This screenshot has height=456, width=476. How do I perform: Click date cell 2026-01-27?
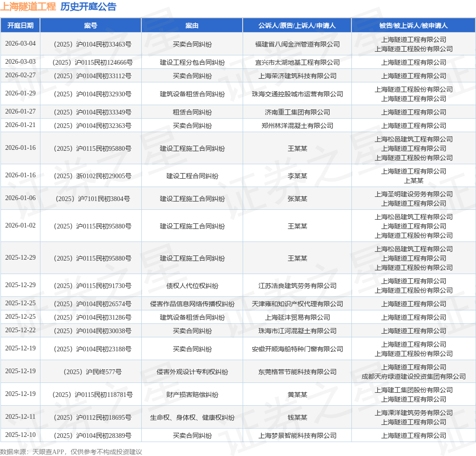point(20,112)
